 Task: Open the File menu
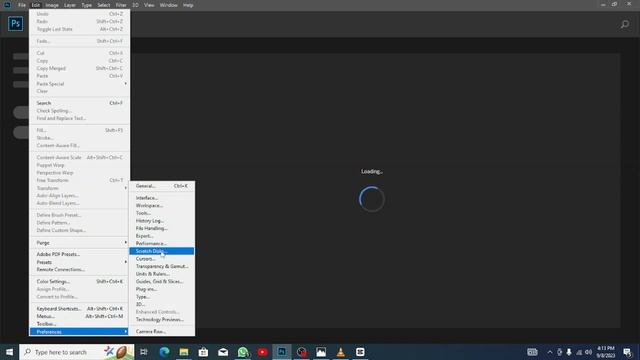[x=22, y=5]
